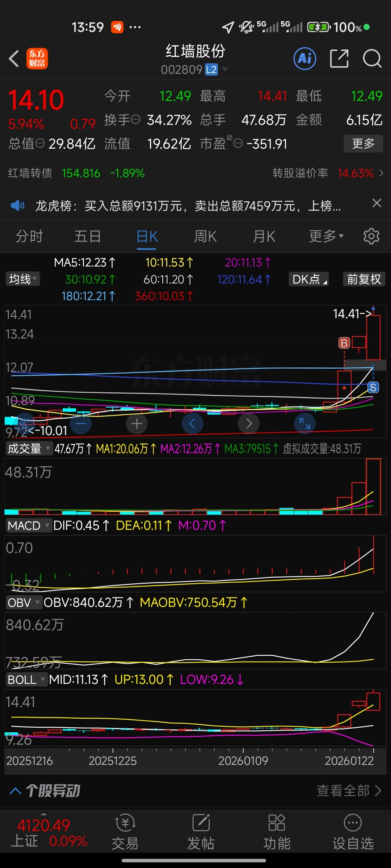Open the search magnifier icon
Viewport: 391px width, 868px height.
(372, 58)
